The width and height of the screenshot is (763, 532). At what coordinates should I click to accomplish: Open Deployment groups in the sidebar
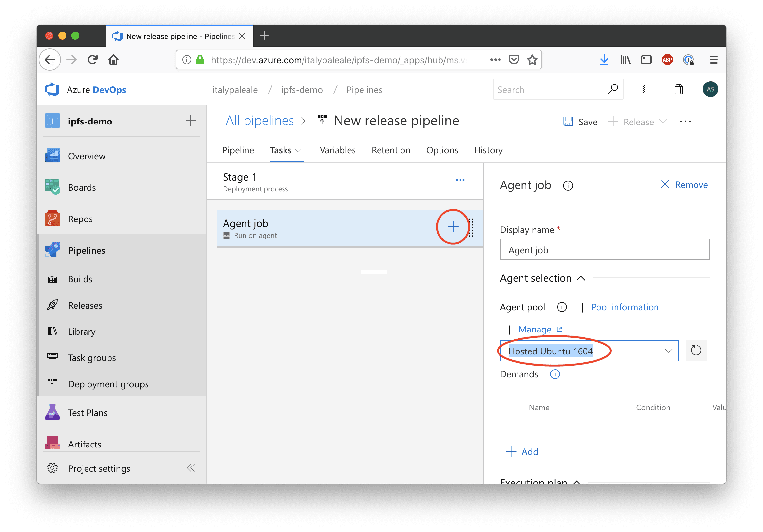coord(122,384)
